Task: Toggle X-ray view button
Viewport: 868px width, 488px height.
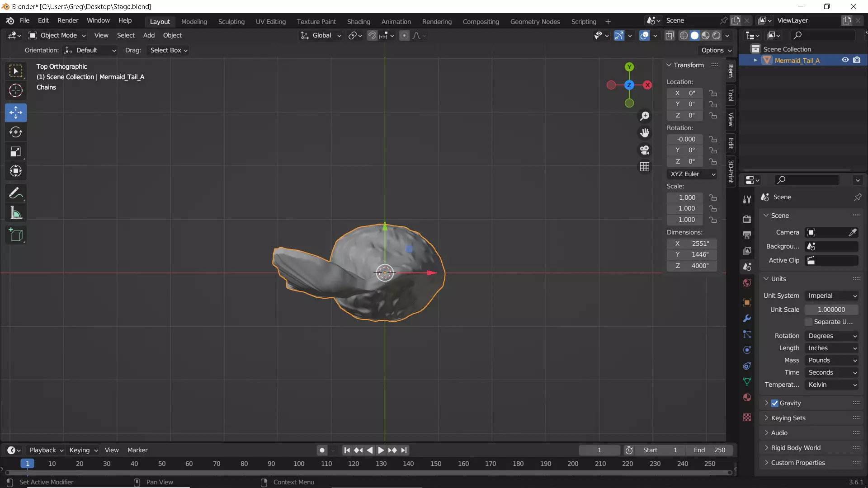Action: click(670, 35)
